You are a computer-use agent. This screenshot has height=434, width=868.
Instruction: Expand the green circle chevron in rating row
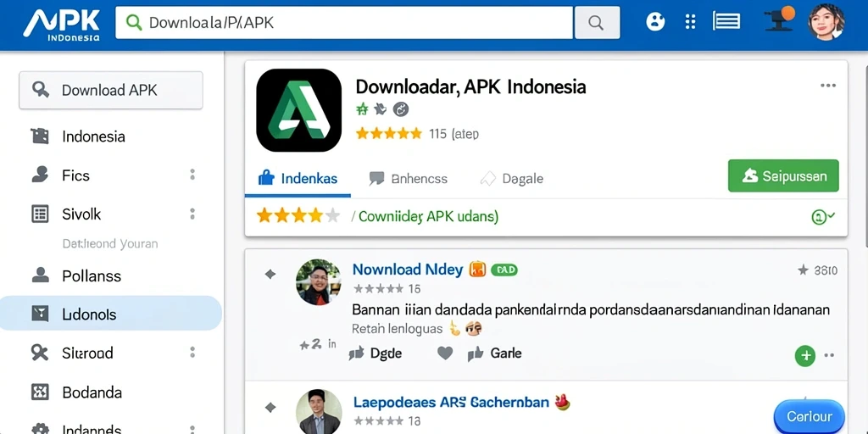point(822,217)
